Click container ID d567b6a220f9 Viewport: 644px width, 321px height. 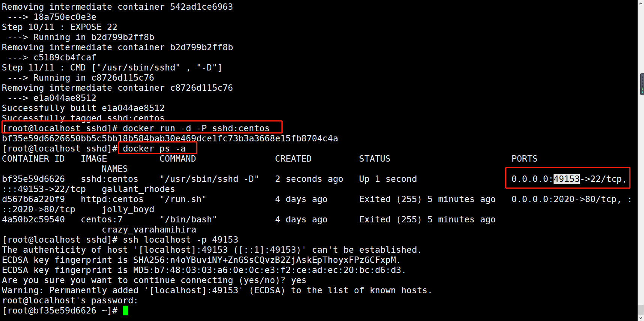[x=33, y=199]
